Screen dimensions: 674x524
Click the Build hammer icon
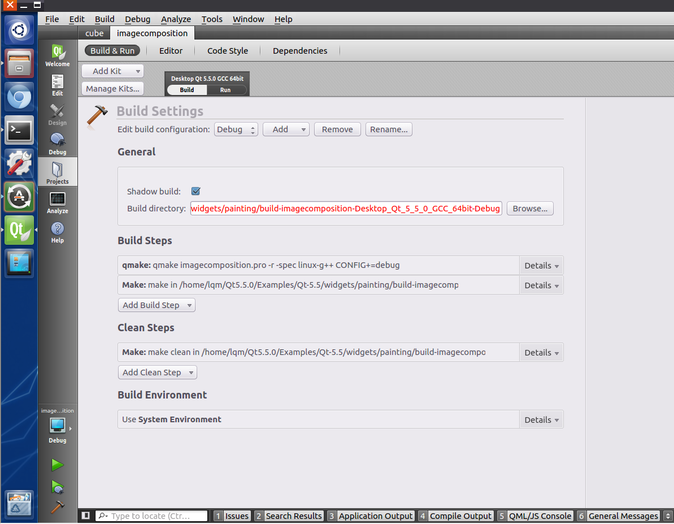pos(57,507)
